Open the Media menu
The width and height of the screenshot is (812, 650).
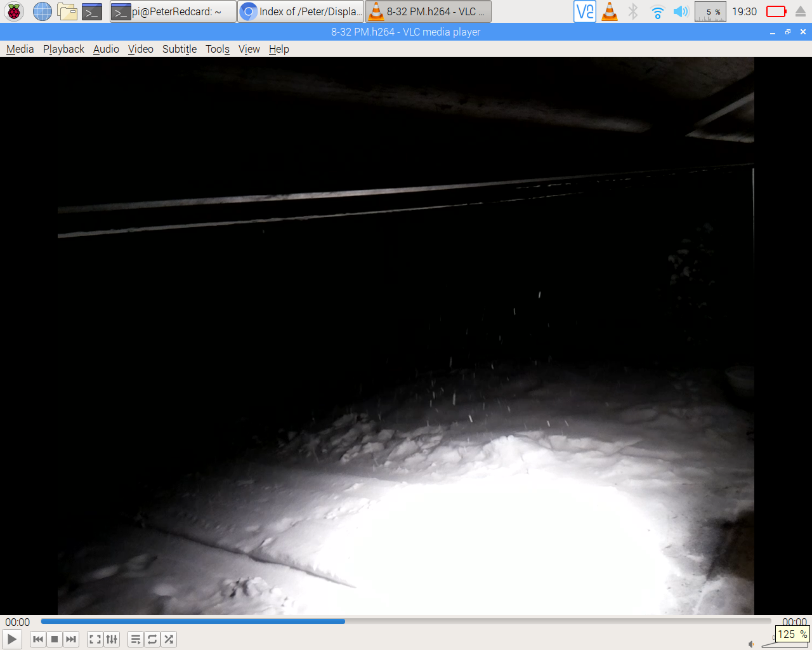(20, 49)
